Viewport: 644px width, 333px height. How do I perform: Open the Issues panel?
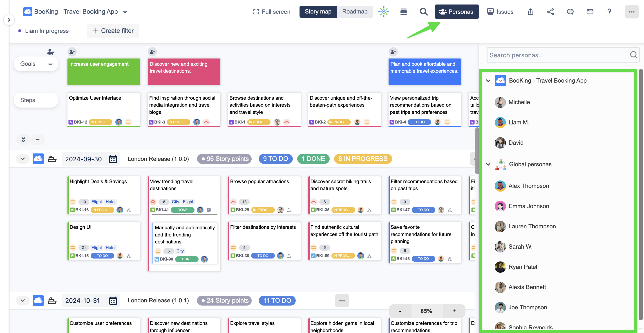(x=500, y=12)
